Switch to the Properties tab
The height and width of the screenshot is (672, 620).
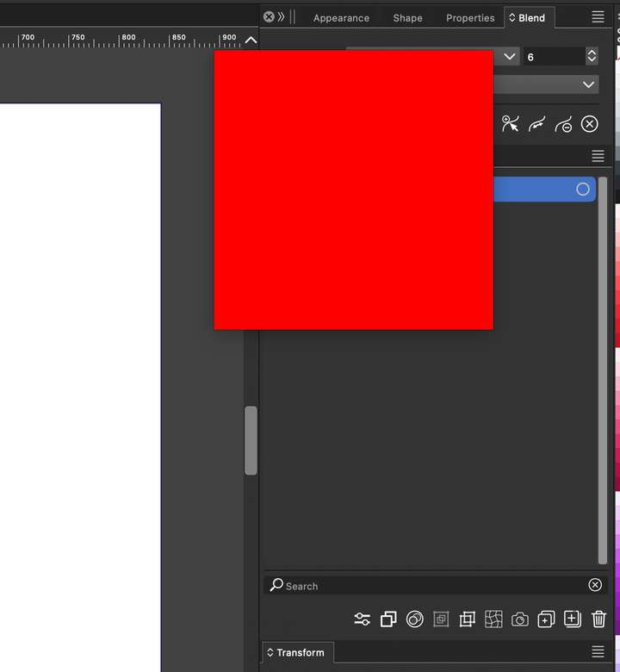(x=470, y=18)
